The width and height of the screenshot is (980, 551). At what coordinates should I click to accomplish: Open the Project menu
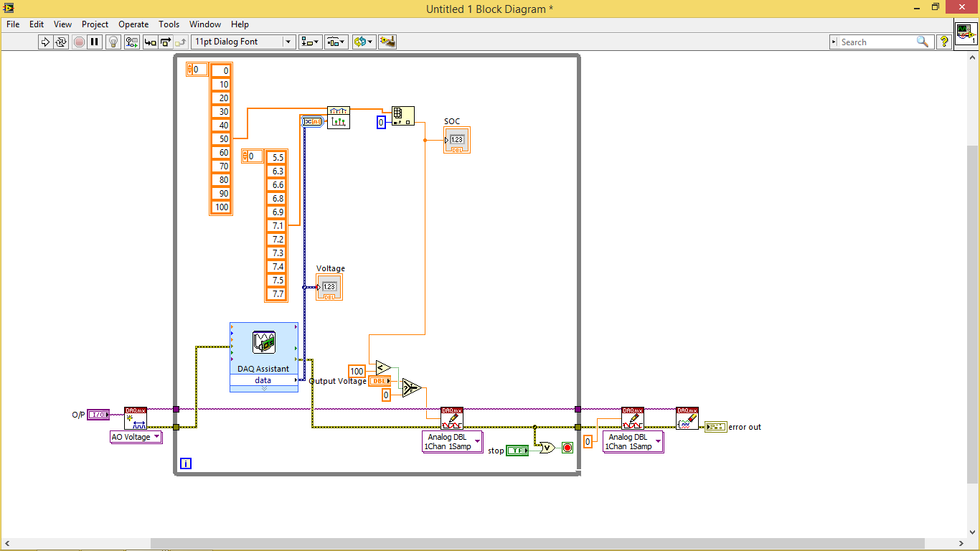[95, 24]
